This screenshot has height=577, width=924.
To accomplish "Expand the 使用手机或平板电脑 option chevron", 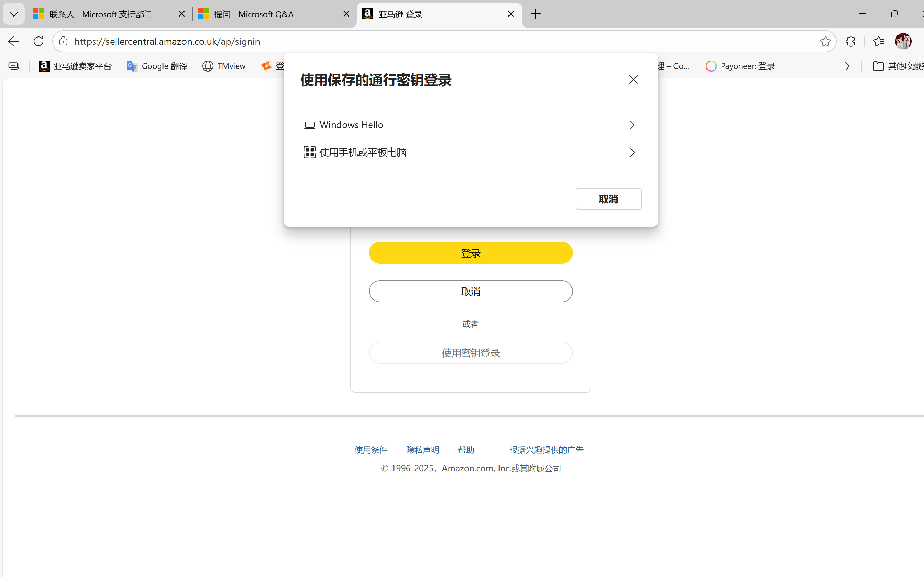I will coord(632,152).
